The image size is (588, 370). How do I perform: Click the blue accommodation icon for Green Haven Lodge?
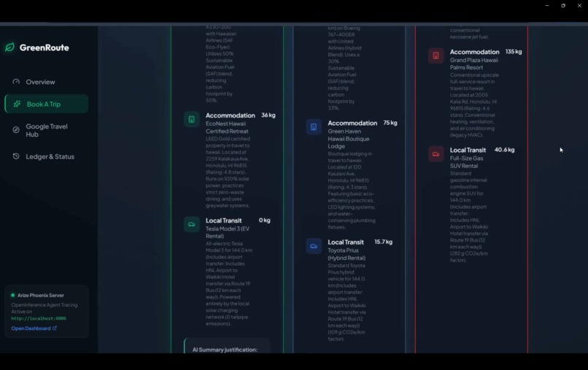(x=314, y=127)
